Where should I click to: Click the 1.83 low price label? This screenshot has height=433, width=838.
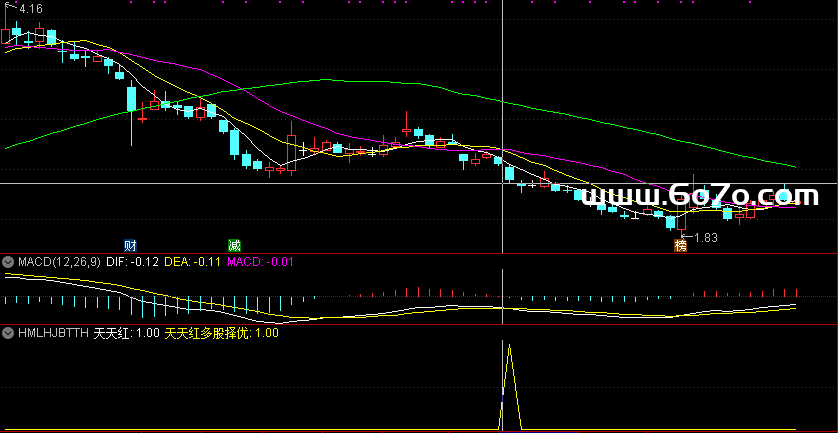(x=706, y=238)
